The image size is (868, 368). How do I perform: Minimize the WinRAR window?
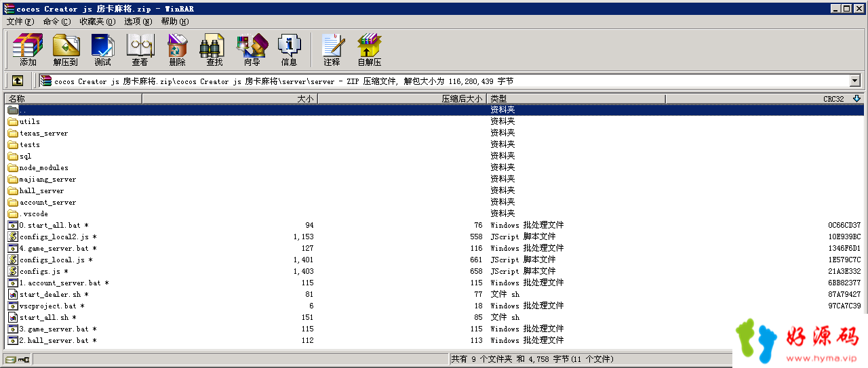tap(837, 8)
